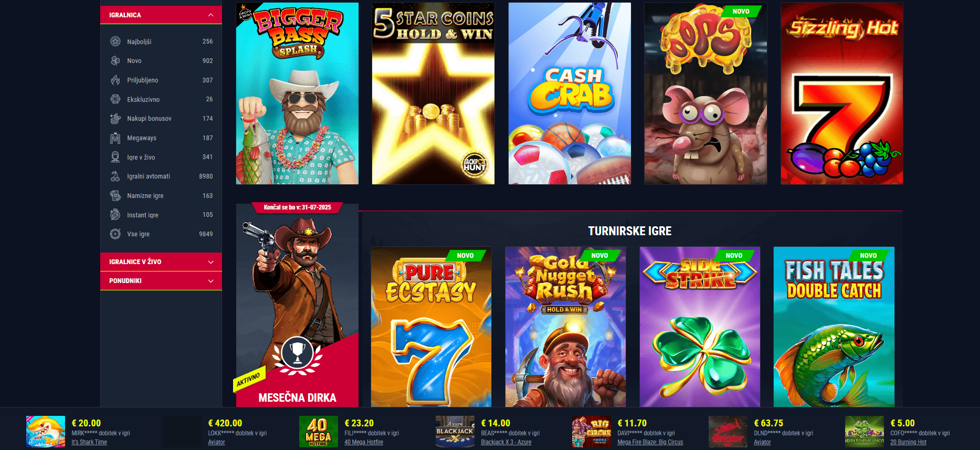This screenshot has height=450, width=980.
Task: Open the It's Shark Time link
Action: tap(89, 442)
